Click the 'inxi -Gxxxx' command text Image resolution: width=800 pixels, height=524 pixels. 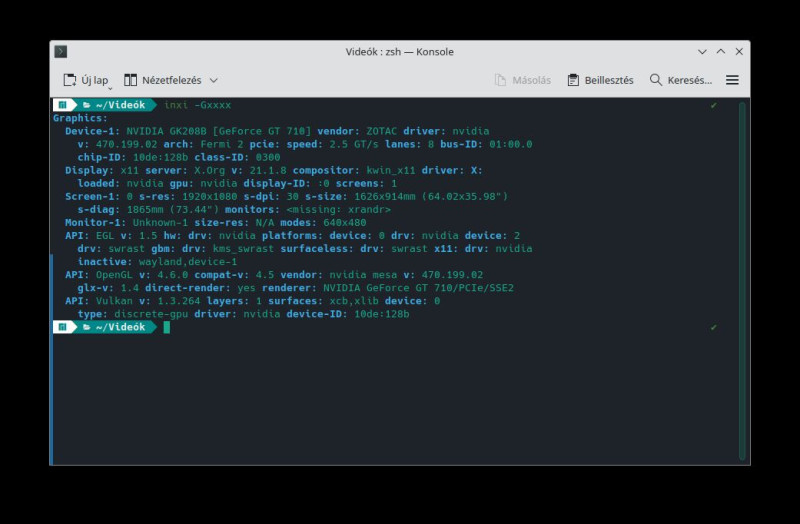(197, 105)
